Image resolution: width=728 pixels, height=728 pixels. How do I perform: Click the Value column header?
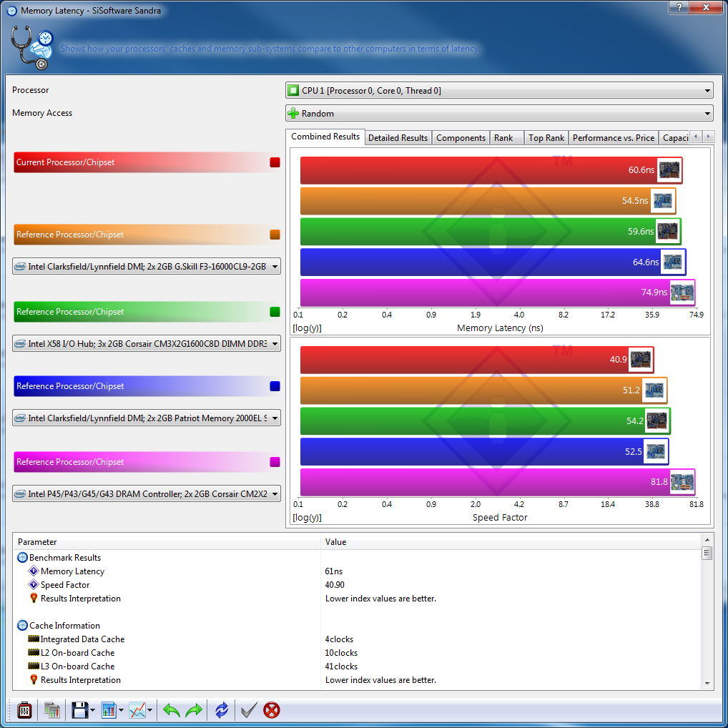click(511, 542)
